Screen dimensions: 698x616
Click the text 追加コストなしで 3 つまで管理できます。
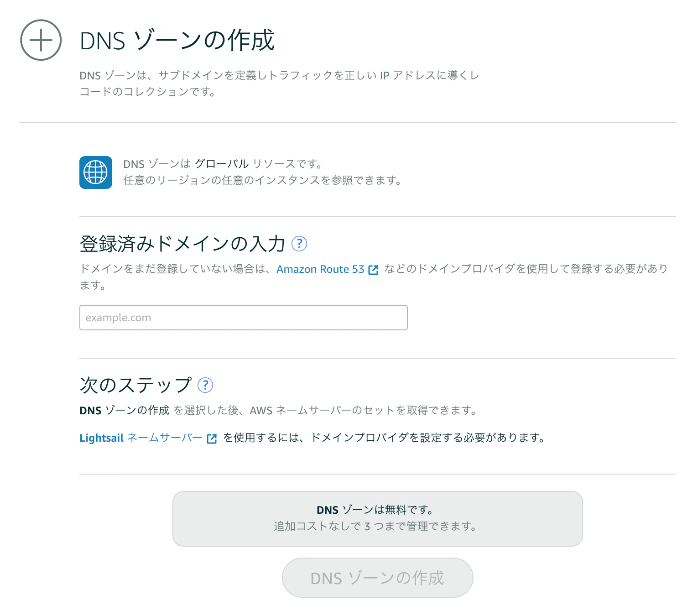click(375, 526)
